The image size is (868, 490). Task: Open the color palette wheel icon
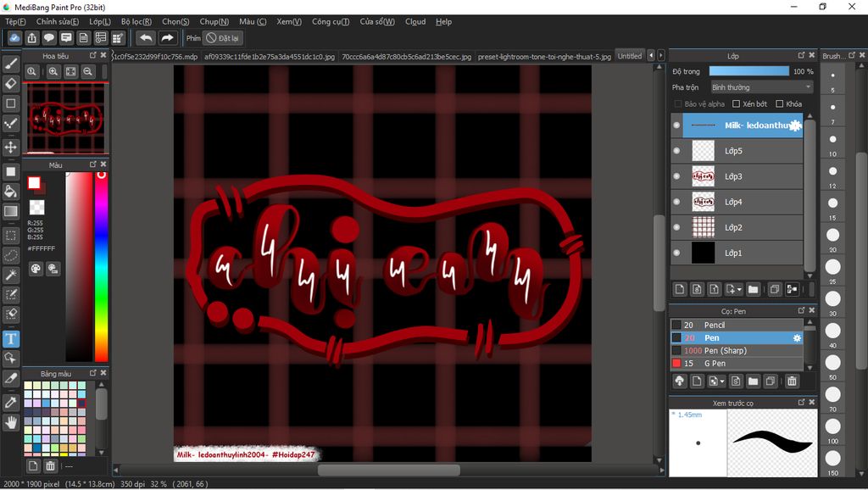(36, 269)
